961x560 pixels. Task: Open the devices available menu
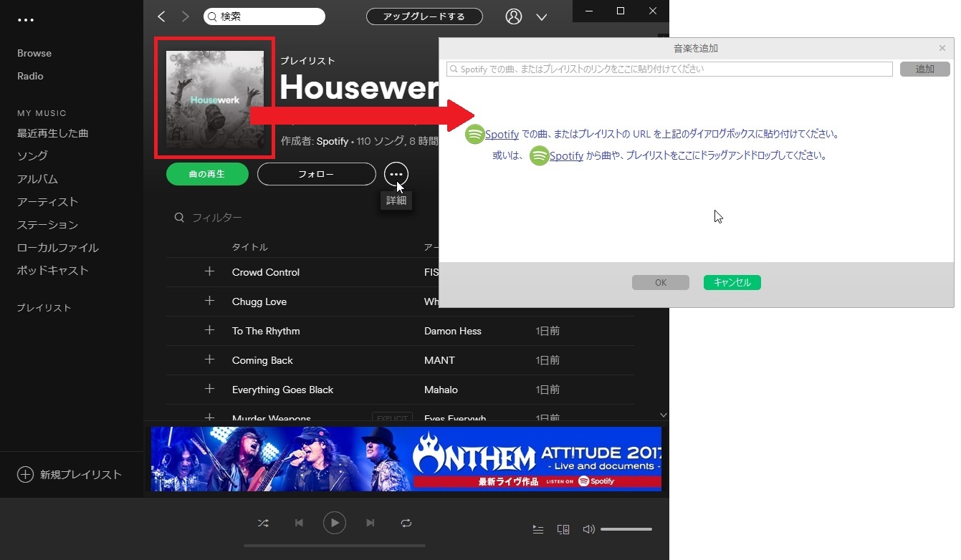(x=563, y=529)
